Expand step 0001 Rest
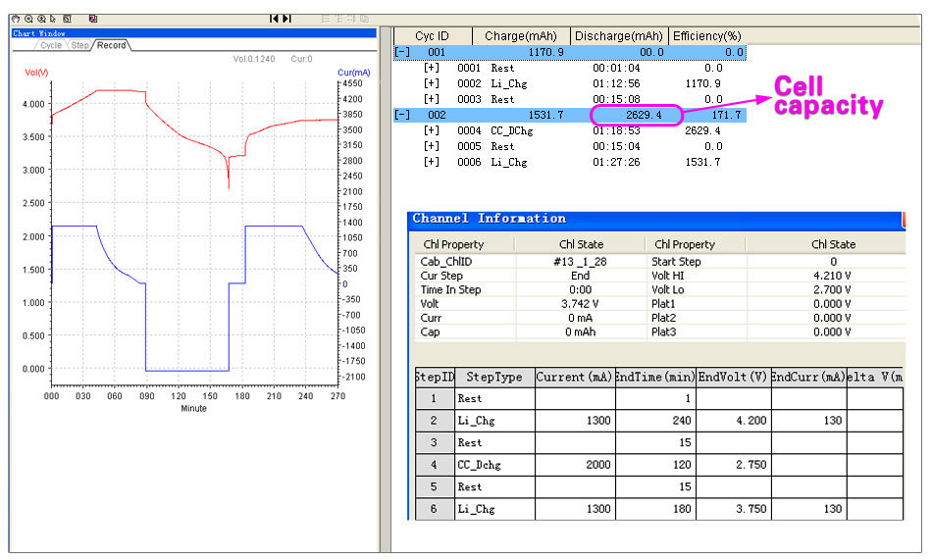Screen dimensions: 932x560 [x=432, y=68]
